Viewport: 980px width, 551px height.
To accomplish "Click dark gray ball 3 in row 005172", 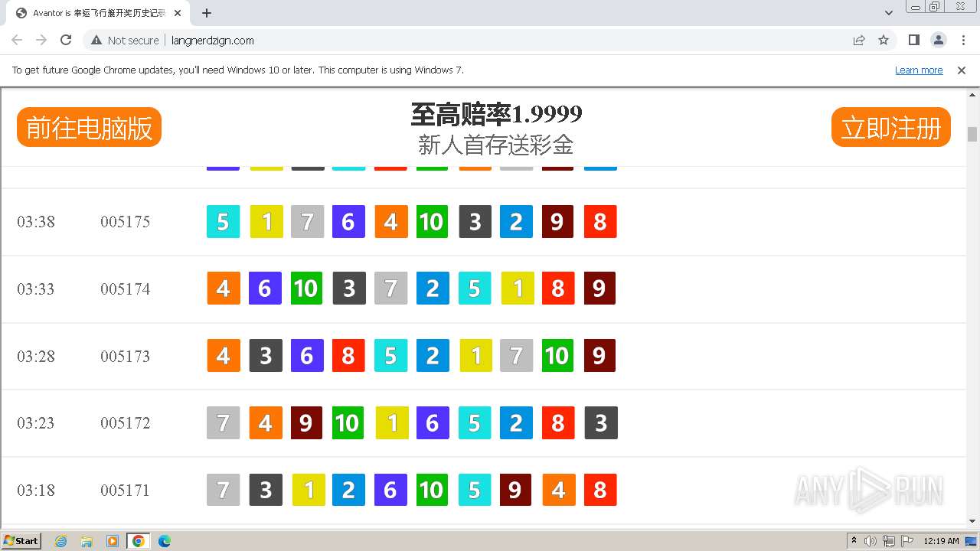I will (601, 423).
